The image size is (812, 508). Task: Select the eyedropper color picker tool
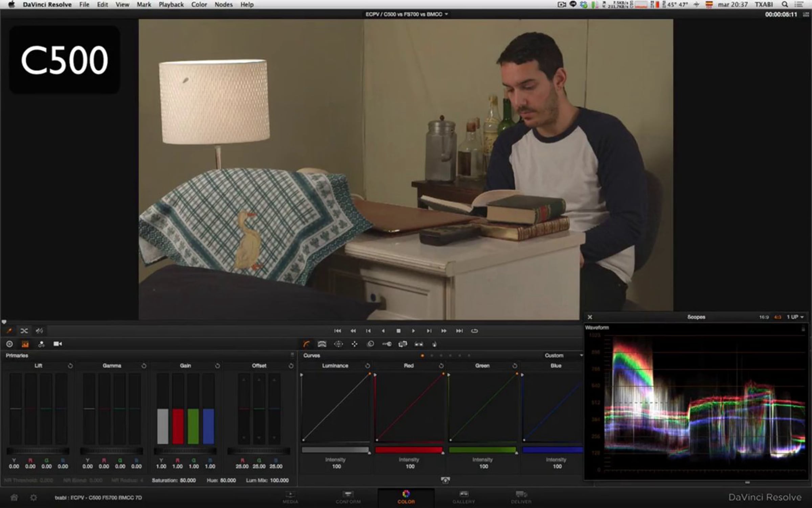[9, 331]
